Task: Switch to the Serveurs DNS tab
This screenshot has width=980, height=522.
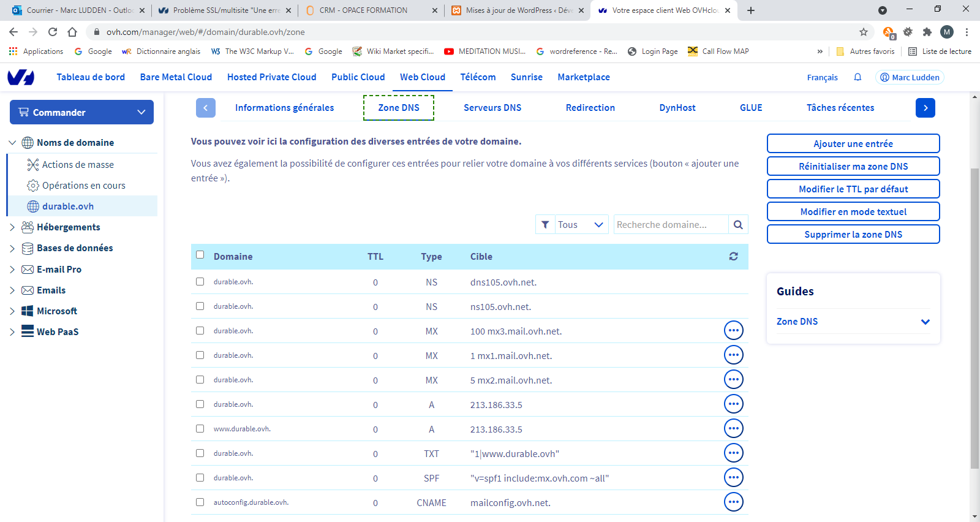Action: [x=492, y=108]
